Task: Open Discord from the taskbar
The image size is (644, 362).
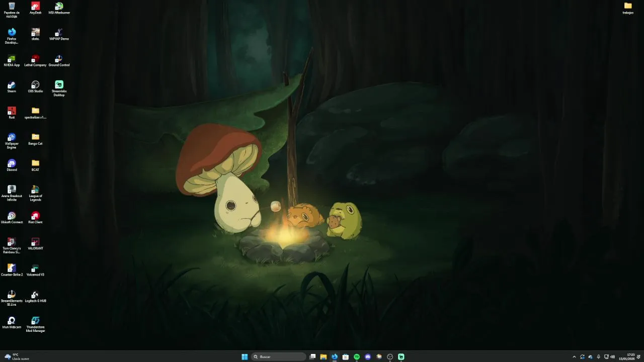Action: [x=368, y=357]
